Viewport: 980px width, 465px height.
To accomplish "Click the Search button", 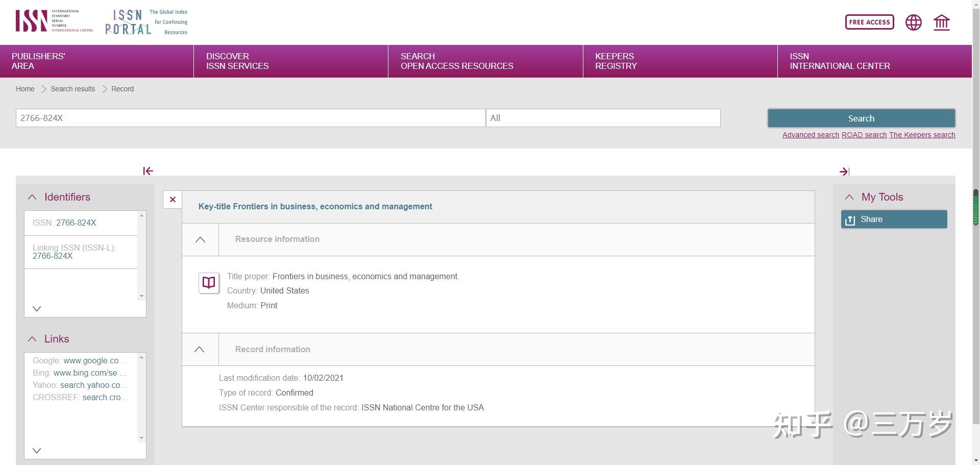I will (x=861, y=118).
